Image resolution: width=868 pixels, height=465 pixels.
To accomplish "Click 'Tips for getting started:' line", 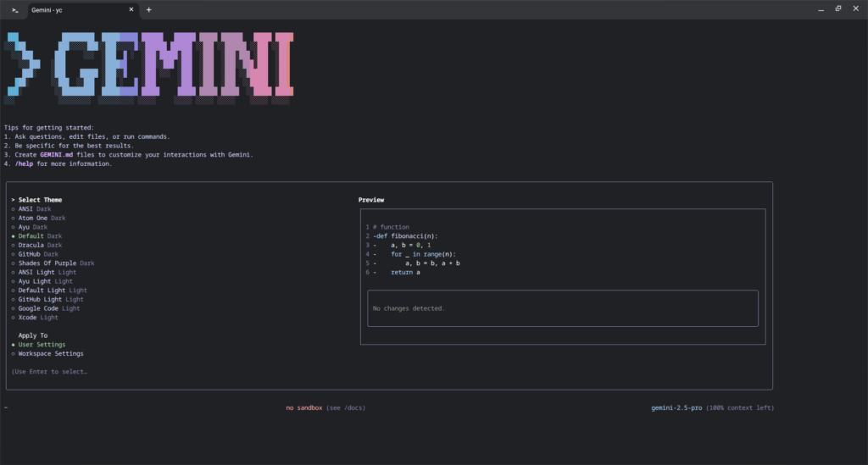I will tap(49, 128).
